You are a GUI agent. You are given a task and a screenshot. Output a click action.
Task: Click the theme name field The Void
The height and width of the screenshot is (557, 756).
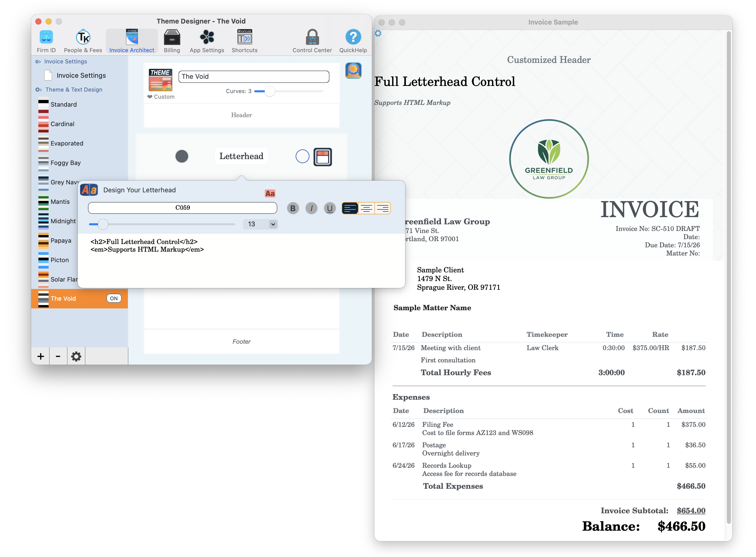tap(254, 76)
